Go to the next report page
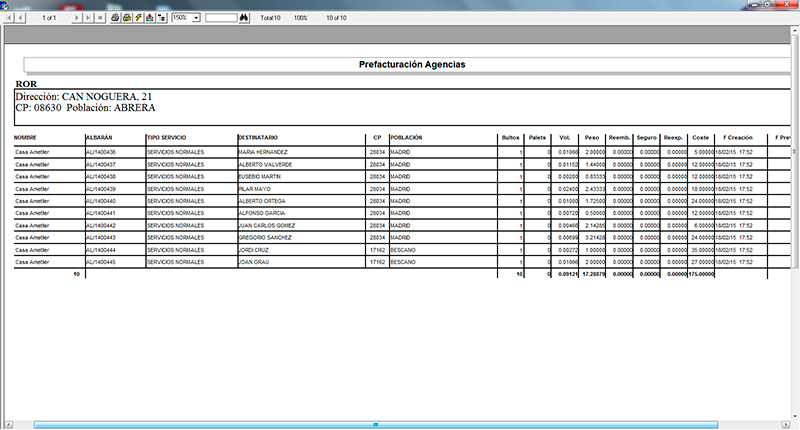The image size is (800, 430). click(77, 18)
